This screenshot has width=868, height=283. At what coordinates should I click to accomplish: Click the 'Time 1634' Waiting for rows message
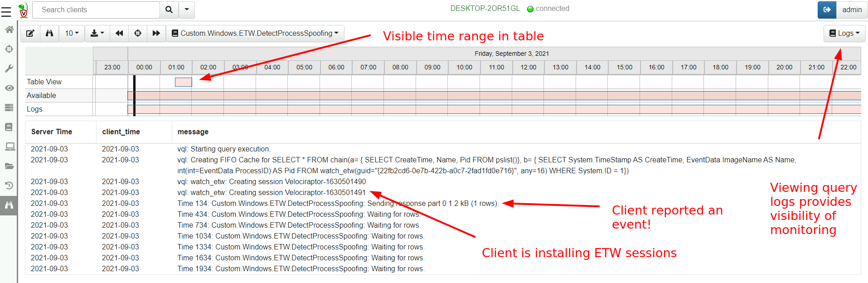pos(301,258)
